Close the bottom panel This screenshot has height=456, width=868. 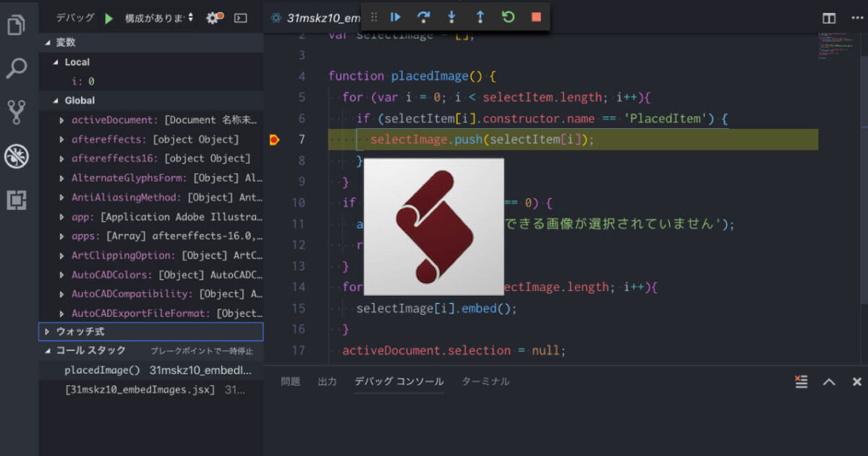point(856,381)
